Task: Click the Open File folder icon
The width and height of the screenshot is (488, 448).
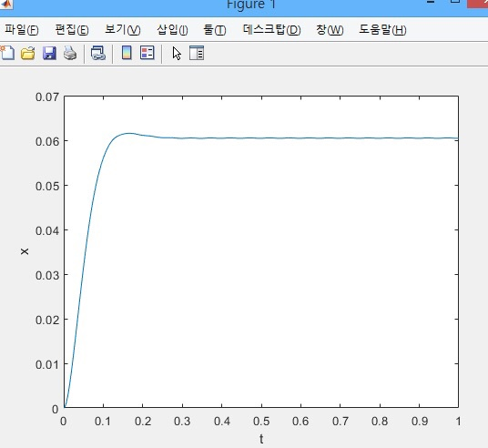Action: click(27, 53)
